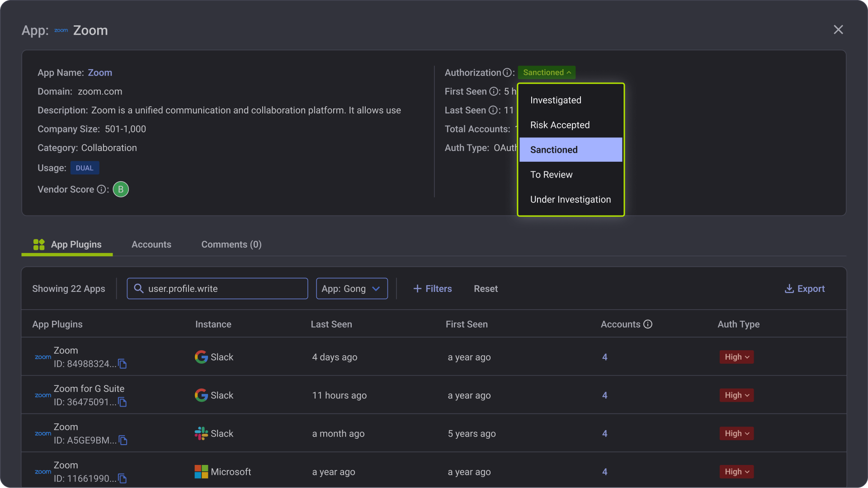Select the highlighted Sanctioned option
The image size is (868, 488).
[571, 150]
